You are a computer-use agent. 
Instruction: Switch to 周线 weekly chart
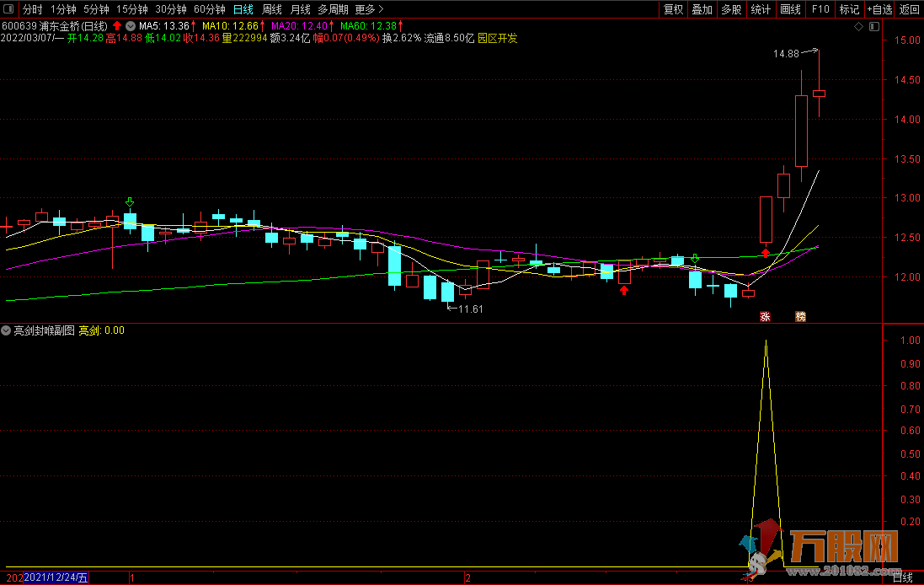point(272,9)
